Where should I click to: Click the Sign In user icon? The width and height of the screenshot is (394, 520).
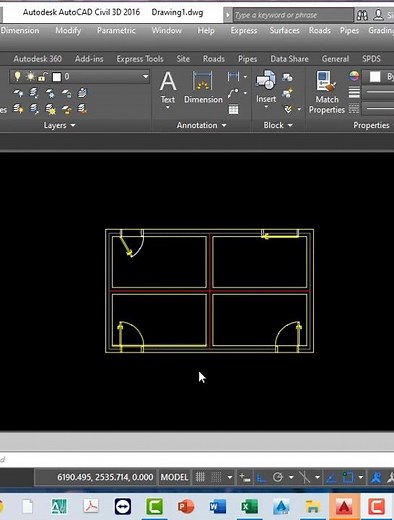click(378, 15)
